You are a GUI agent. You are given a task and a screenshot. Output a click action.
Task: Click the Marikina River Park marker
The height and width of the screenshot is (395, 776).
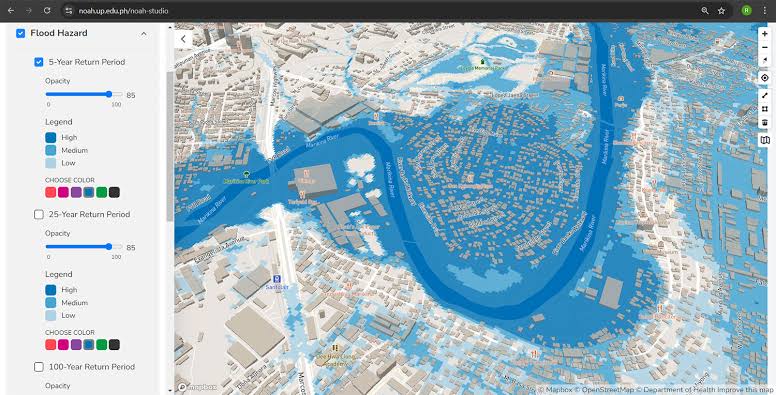pyautogui.click(x=246, y=174)
